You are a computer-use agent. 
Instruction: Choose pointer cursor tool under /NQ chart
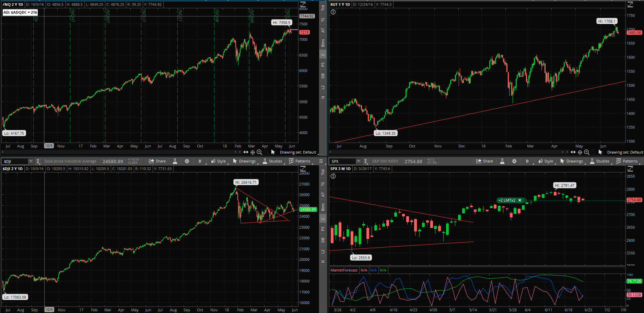[273, 152]
